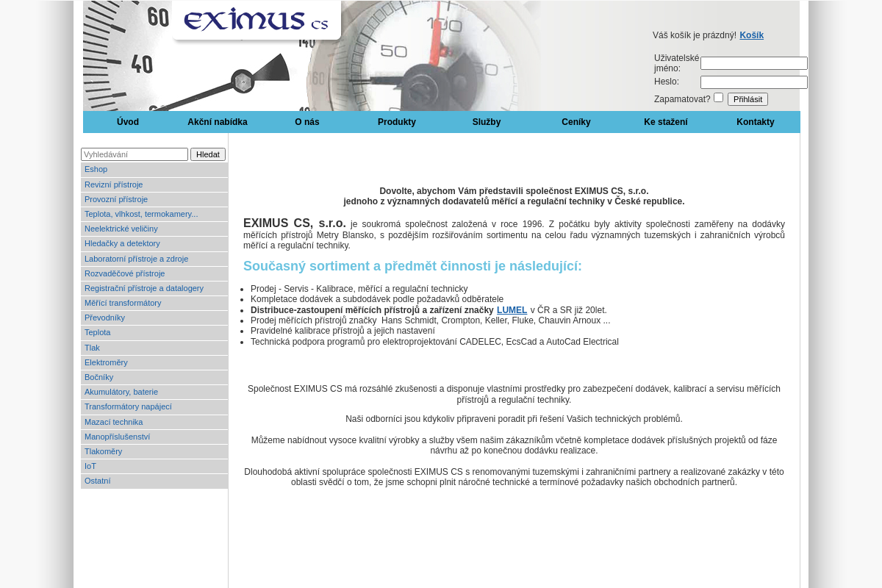Screen dimensions: 882x588
Task: Go to 'Kontakty' in the navigation bar
Action: [x=756, y=121]
